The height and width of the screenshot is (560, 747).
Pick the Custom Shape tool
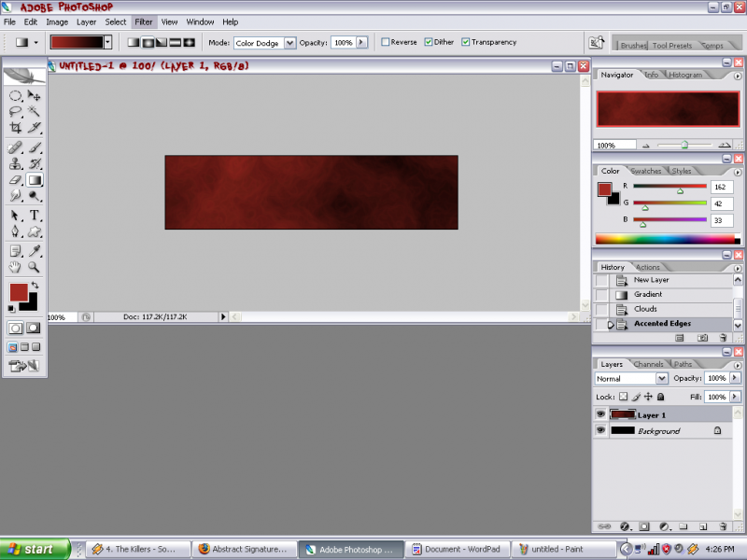coord(34,231)
